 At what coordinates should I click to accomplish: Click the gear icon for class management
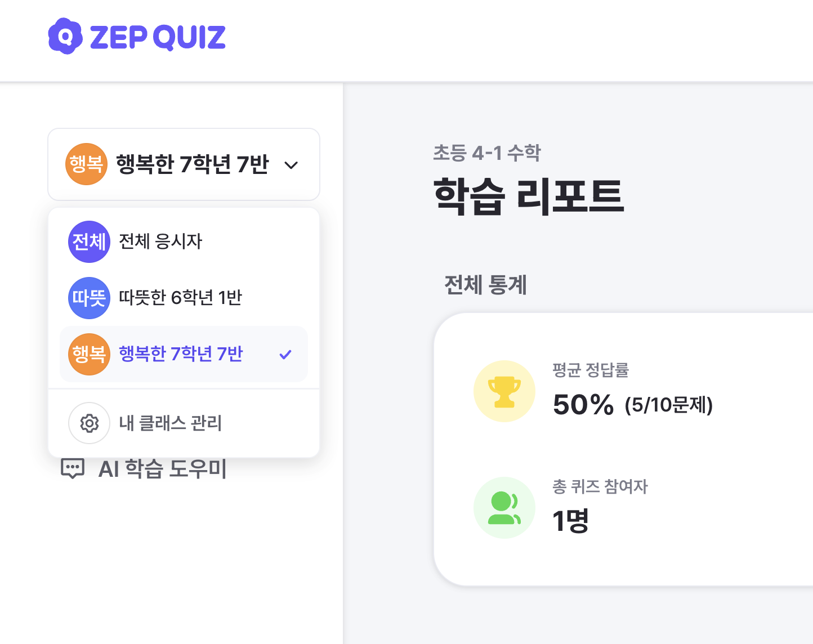(x=89, y=423)
